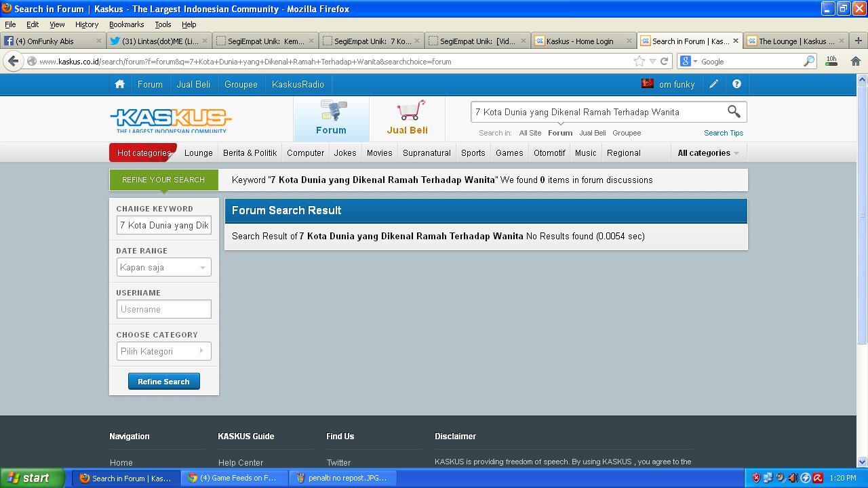
Task: Click the help question mark icon
Action: pos(736,84)
